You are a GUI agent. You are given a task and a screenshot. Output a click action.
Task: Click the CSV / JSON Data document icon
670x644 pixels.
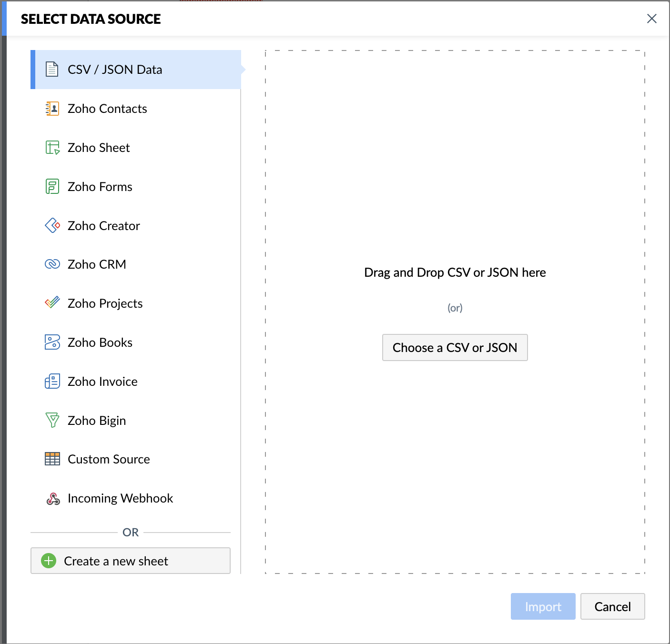coord(52,70)
